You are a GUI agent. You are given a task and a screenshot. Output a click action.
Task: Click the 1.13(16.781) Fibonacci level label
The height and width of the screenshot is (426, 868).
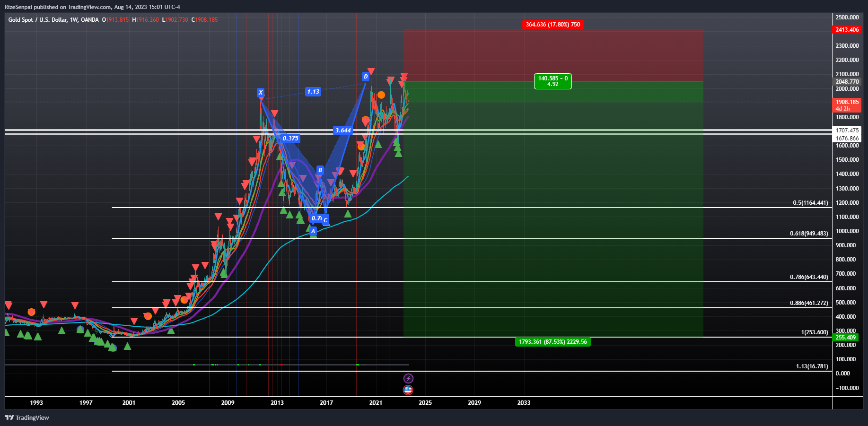[812, 366]
